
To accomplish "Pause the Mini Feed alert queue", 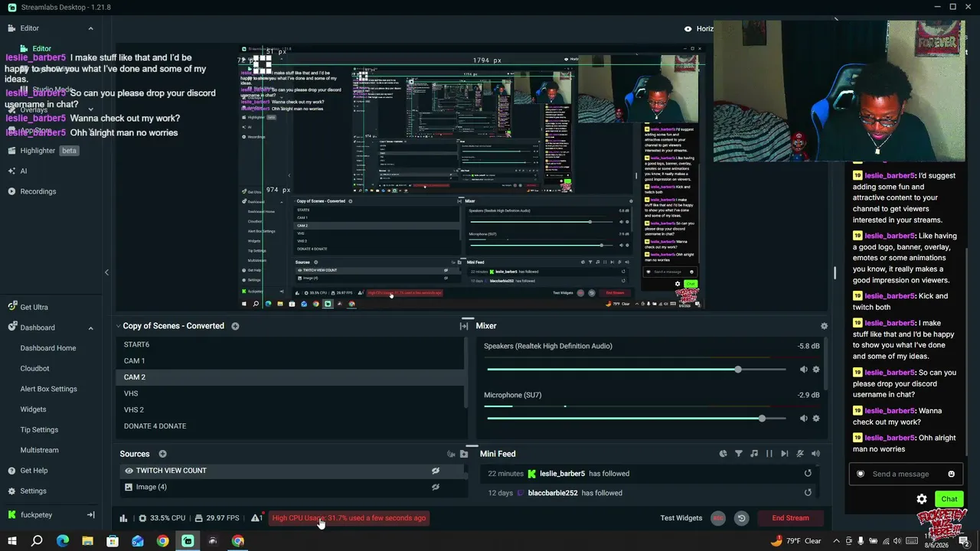I will pos(769,454).
